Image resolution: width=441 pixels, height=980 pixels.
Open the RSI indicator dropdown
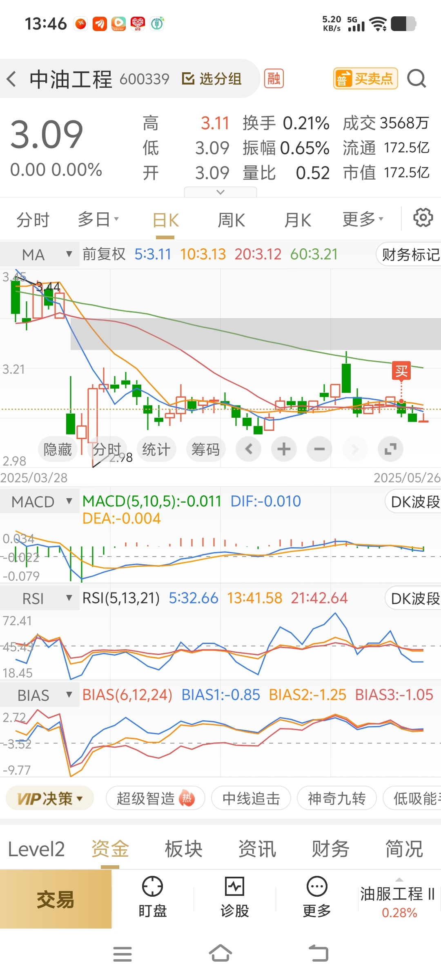pos(40,598)
